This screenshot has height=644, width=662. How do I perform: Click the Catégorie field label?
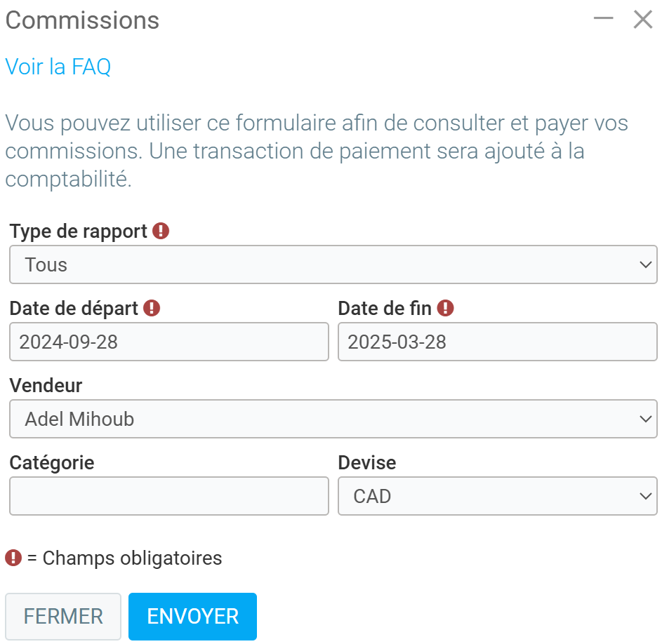[52, 462]
